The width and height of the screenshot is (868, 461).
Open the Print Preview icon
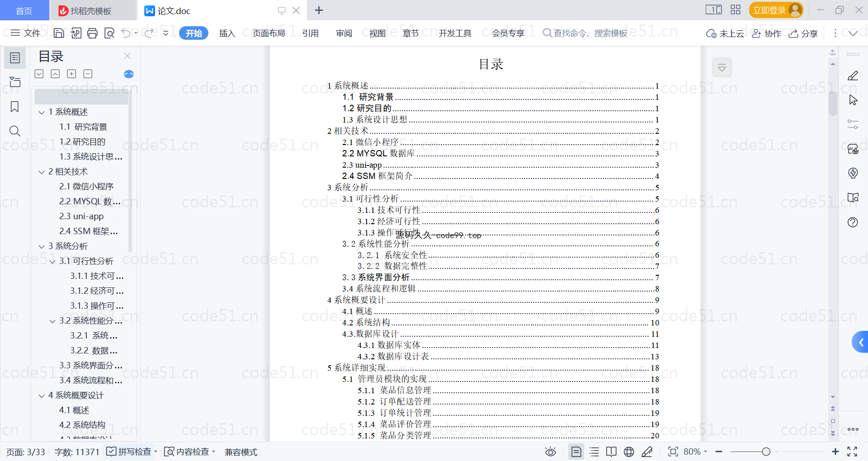tap(109, 33)
